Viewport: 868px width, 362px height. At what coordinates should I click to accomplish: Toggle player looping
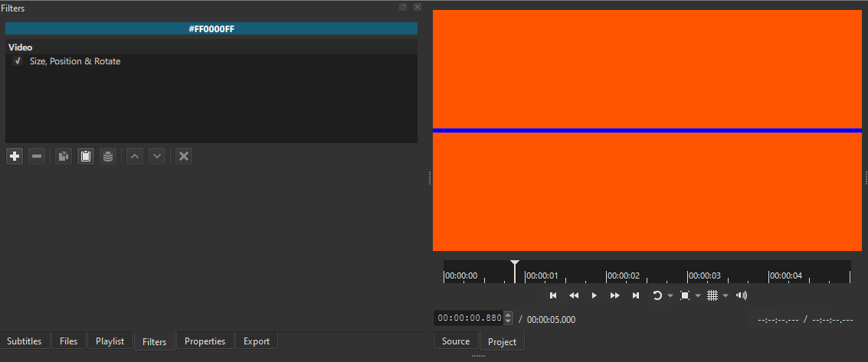tap(657, 295)
